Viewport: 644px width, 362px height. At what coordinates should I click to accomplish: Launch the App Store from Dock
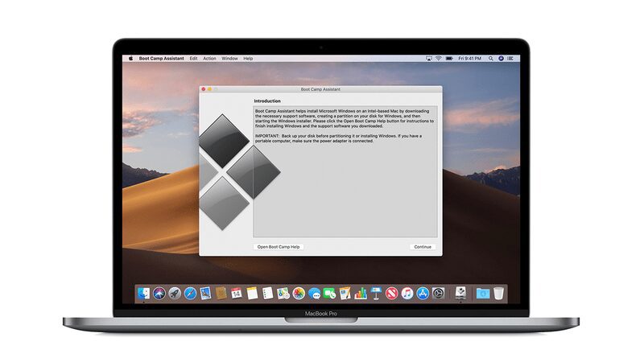pos(423,293)
